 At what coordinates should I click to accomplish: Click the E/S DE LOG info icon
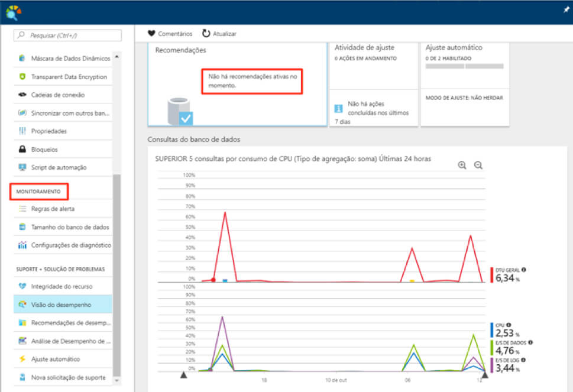click(523, 359)
